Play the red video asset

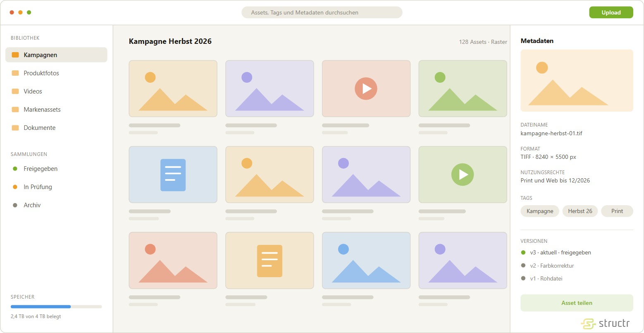366,89
